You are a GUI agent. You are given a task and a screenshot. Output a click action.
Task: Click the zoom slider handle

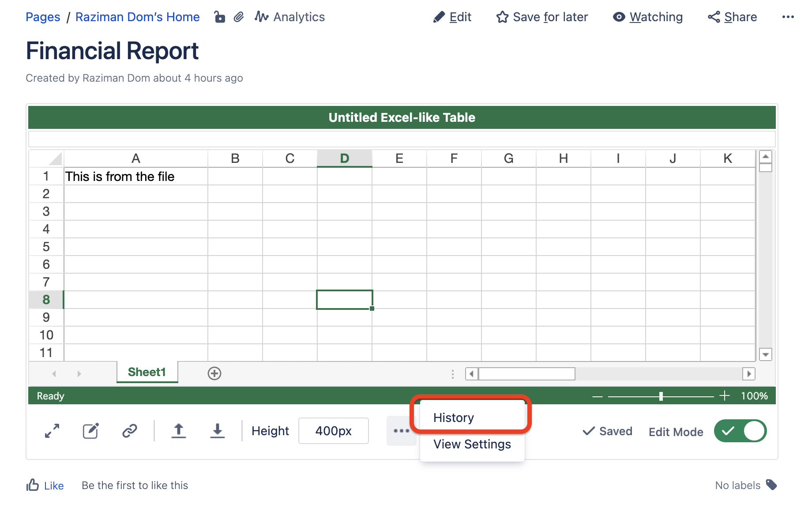(661, 396)
